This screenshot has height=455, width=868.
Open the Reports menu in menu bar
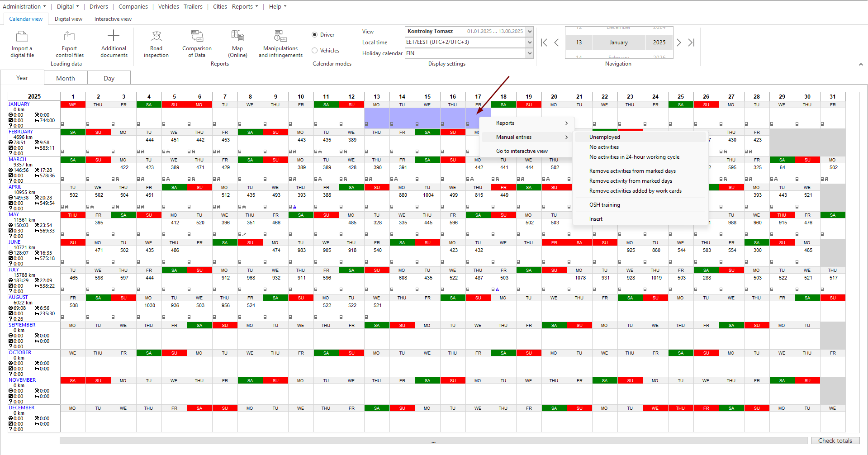point(245,7)
